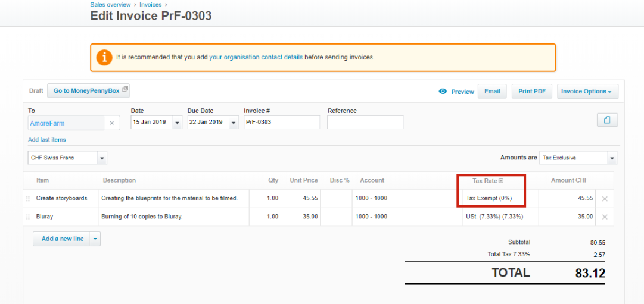
Task: Click Disc % cell of Bluray row
Action: coord(337,217)
